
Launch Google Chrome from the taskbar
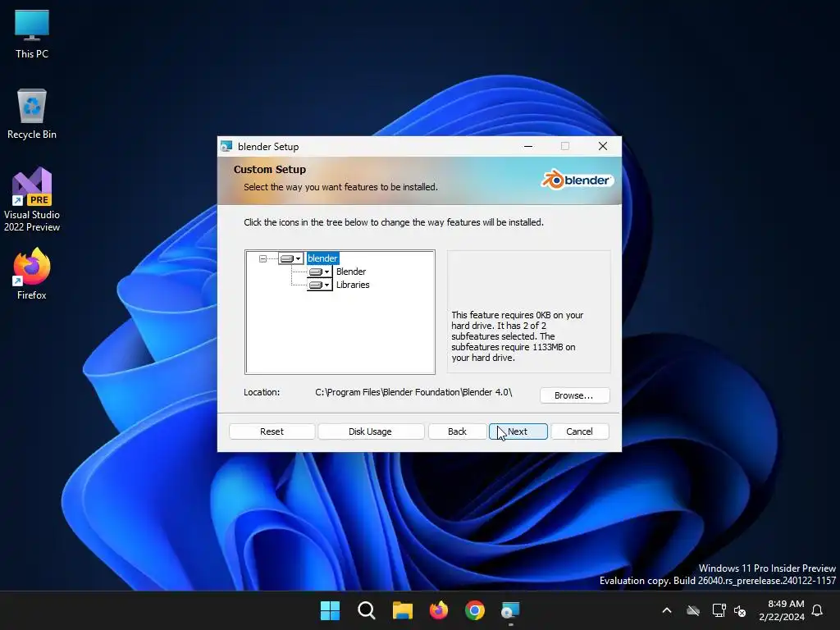pyautogui.click(x=475, y=610)
